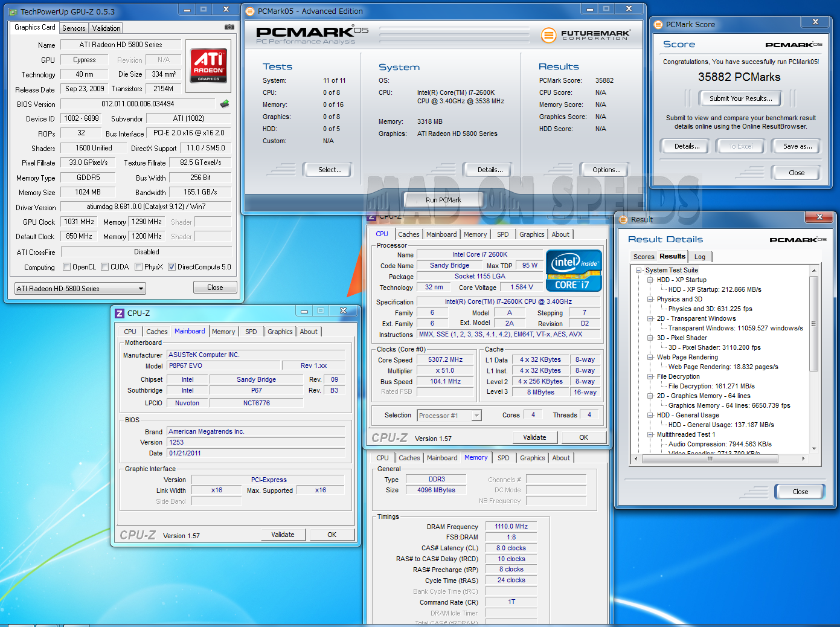Screen dimensions: 840x627
Task: Toggle the PhysX checkbox in GPU-Z
Action: tap(138, 267)
